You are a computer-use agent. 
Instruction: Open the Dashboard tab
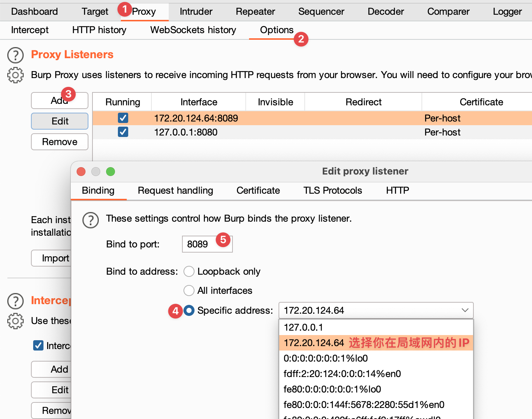click(x=35, y=12)
